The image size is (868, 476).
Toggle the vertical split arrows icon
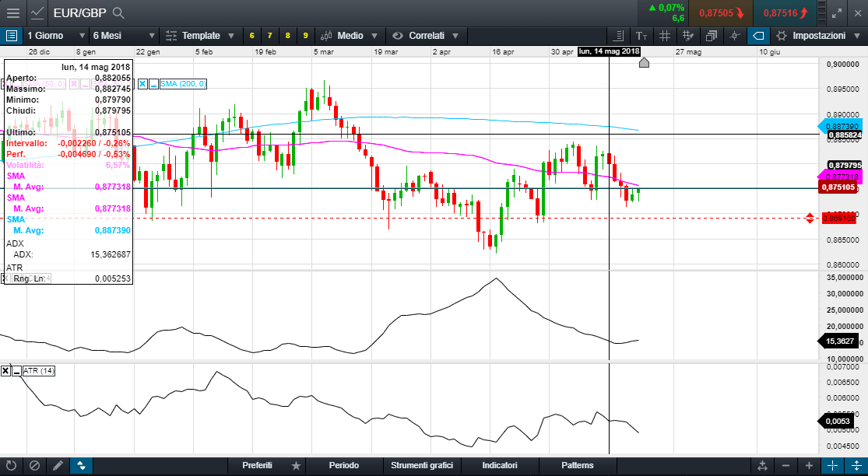(856, 465)
